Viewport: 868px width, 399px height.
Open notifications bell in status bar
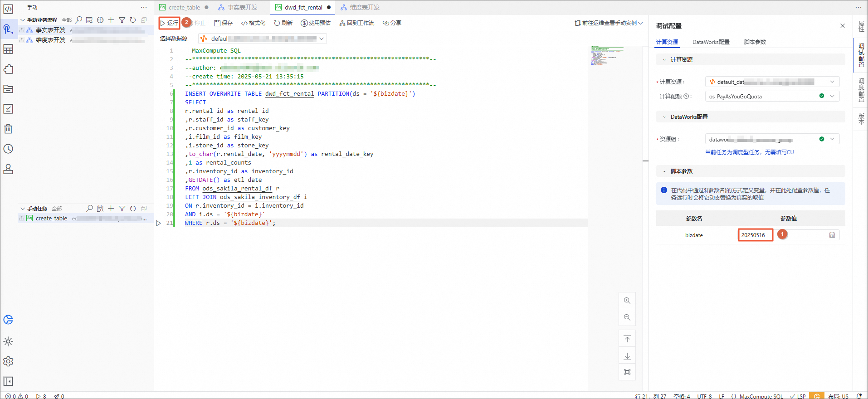[859, 396]
